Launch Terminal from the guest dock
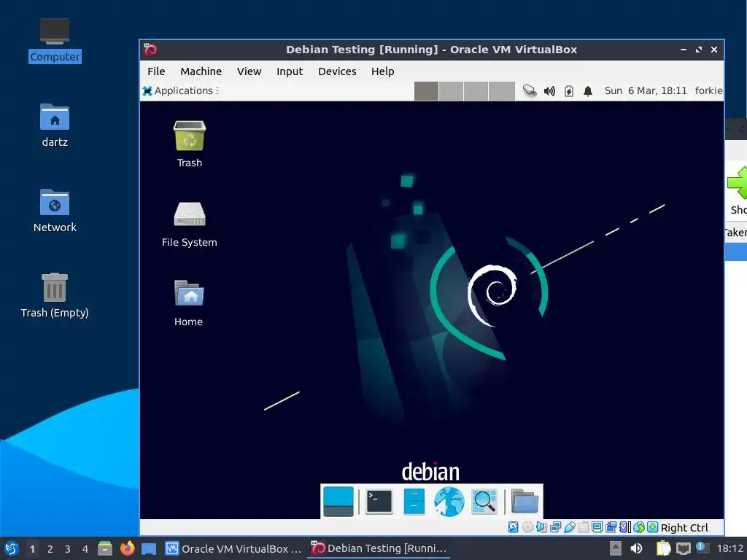The image size is (747, 560). click(379, 502)
